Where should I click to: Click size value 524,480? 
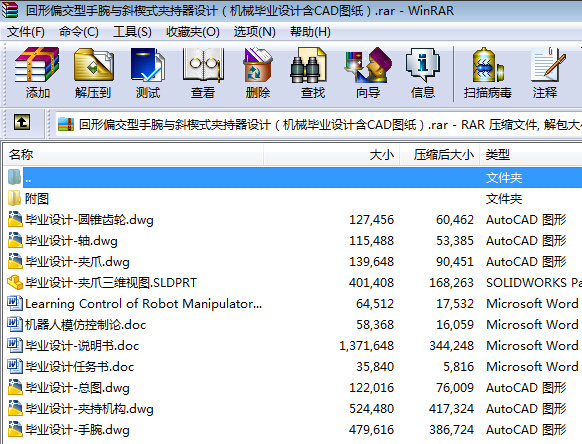tap(371, 409)
